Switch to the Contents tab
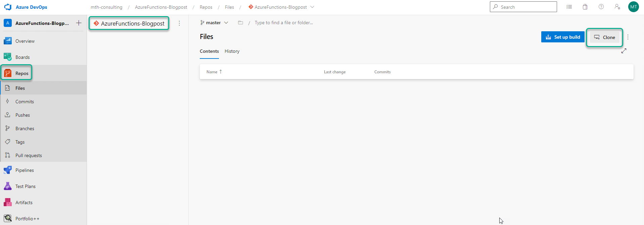 pos(209,51)
